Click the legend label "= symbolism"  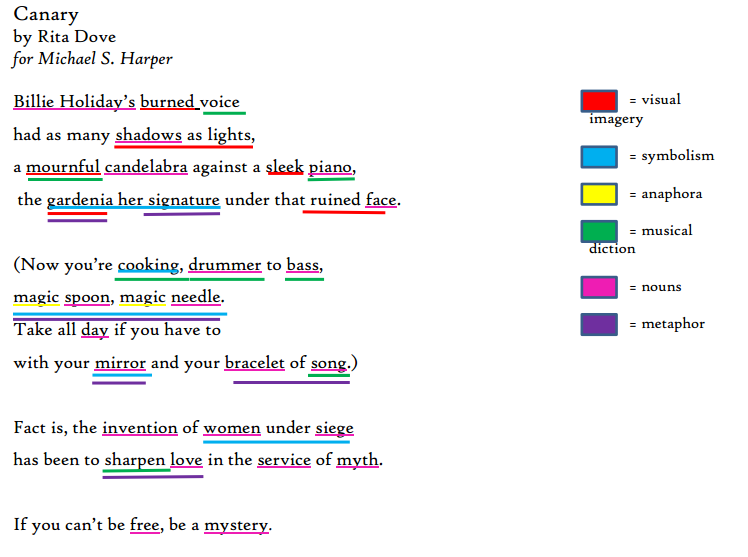pyautogui.click(x=671, y=156)
